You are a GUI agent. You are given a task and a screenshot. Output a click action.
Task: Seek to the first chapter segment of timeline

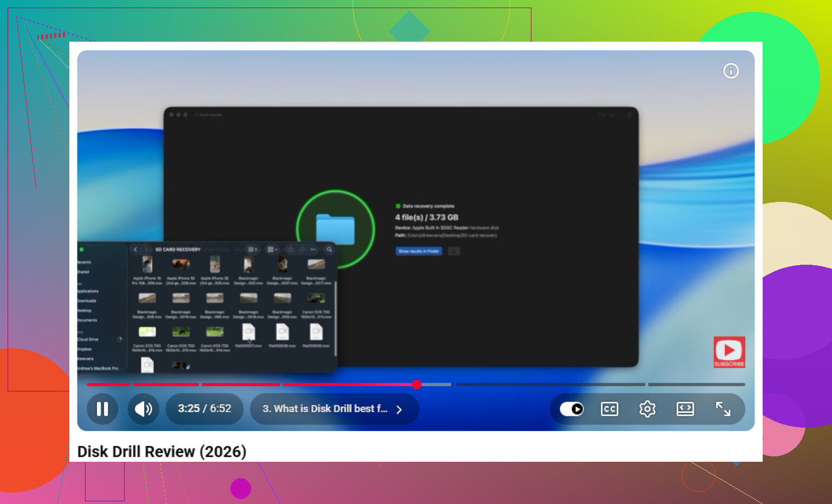coord(108,384)
